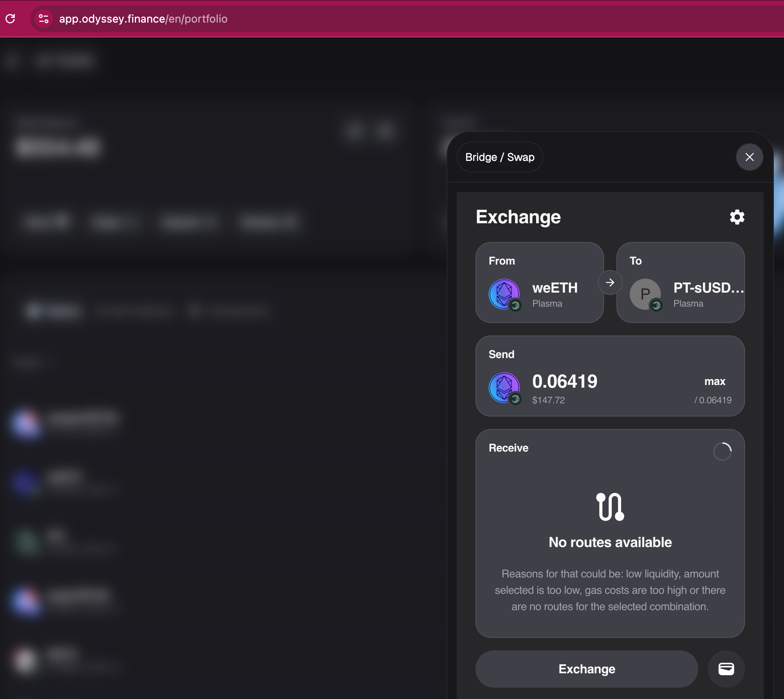Click the No routes available route icon

[x=610, y=507]
